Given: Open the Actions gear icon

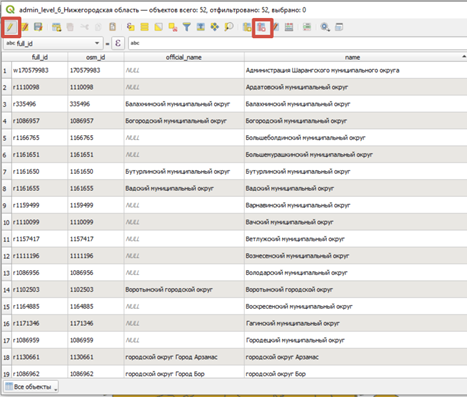Looking at the screenshot, I should point(325,27).
